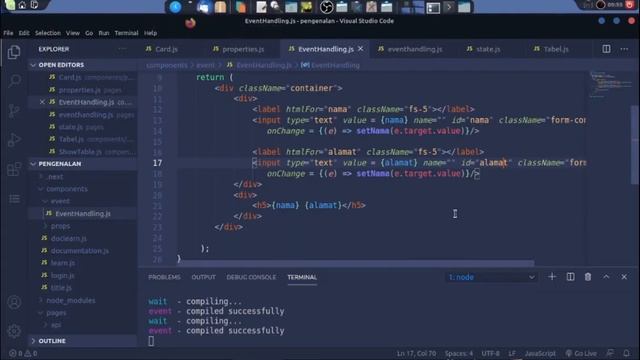Screen dimensions: 640x360
Task: Close the terminal panel
Action: pos(624,277)
